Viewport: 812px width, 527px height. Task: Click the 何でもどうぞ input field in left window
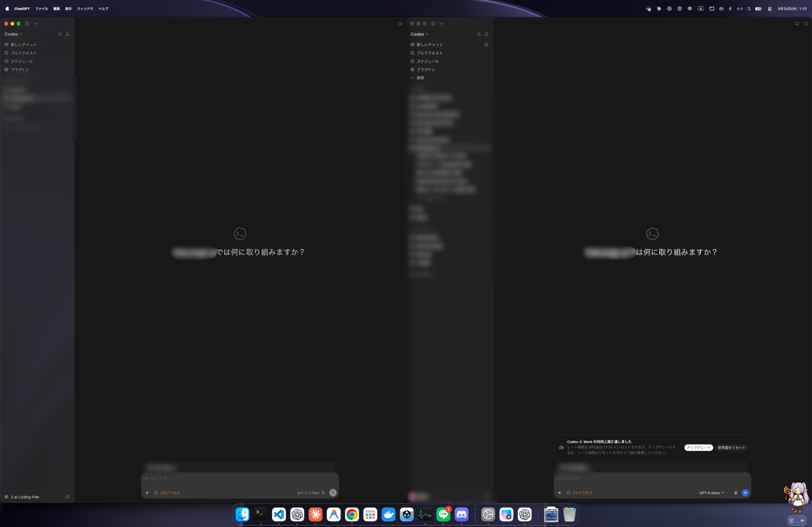click(239, 479)
